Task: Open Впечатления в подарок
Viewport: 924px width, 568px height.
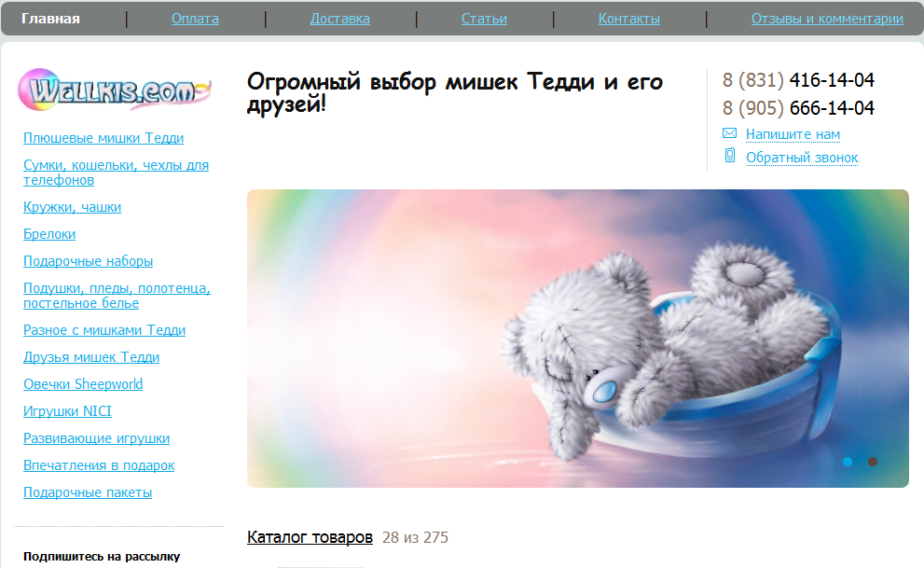Action: [99, 465]
